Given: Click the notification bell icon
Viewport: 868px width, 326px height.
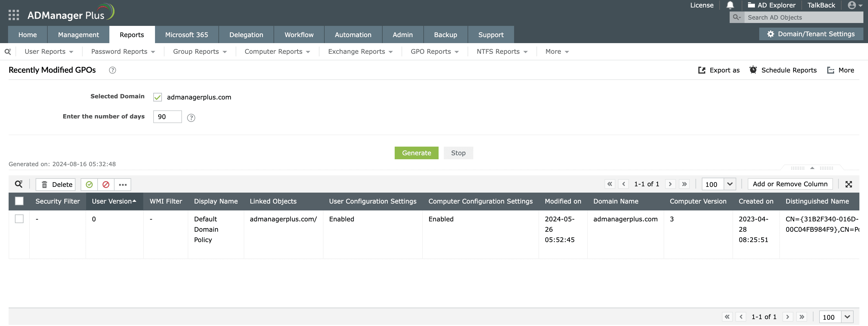Looking at the screenshot, I should click(x=730, y=5).
